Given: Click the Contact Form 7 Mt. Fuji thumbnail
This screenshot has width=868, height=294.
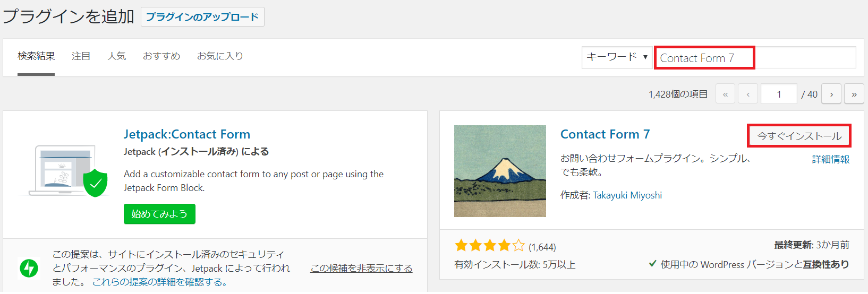Looking at the screenshot, I should click(500, 171).
